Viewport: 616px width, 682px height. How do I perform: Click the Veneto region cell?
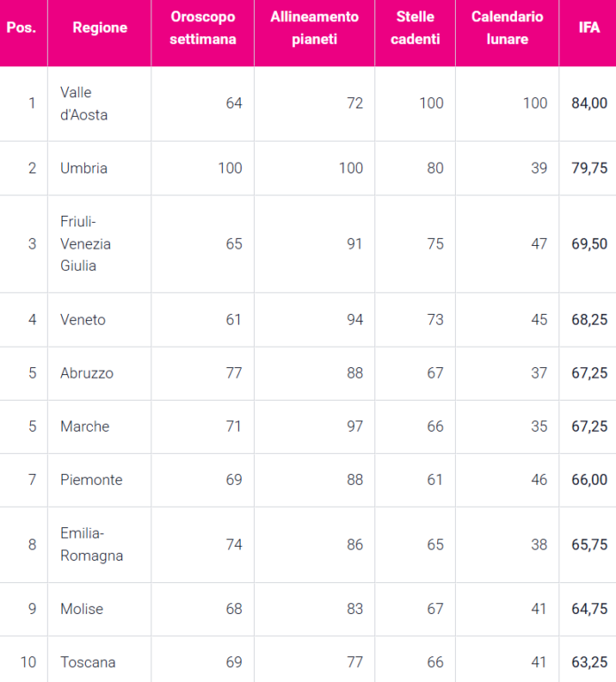point(83,319)
